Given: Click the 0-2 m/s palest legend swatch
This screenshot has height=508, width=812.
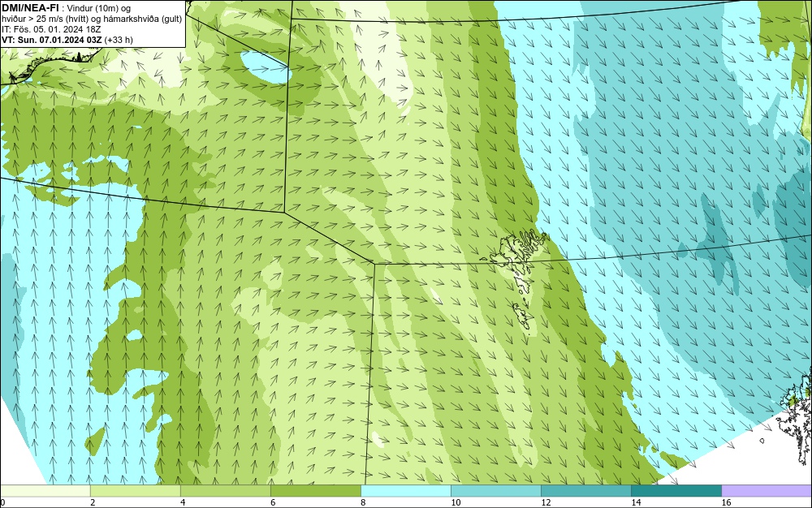Looking at the screenshot, I should [45, 490].
